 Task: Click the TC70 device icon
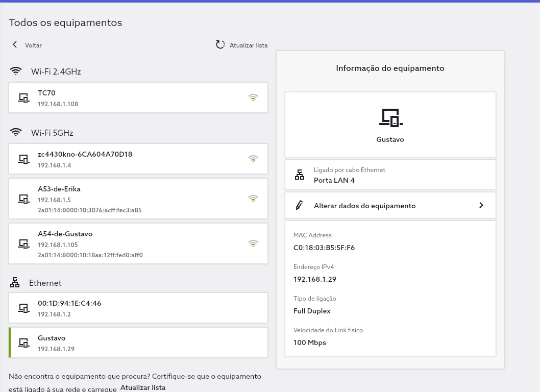point(23,98)
